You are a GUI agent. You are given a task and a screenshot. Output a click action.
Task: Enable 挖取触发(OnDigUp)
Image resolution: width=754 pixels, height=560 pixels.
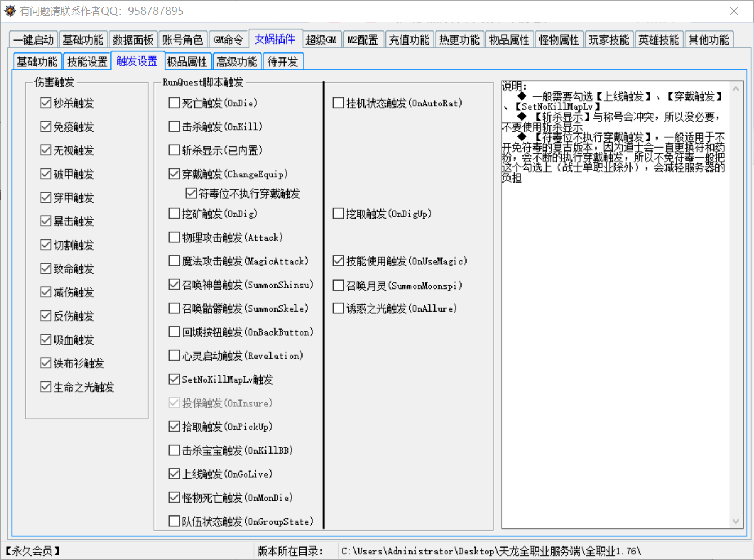(383, 214)
